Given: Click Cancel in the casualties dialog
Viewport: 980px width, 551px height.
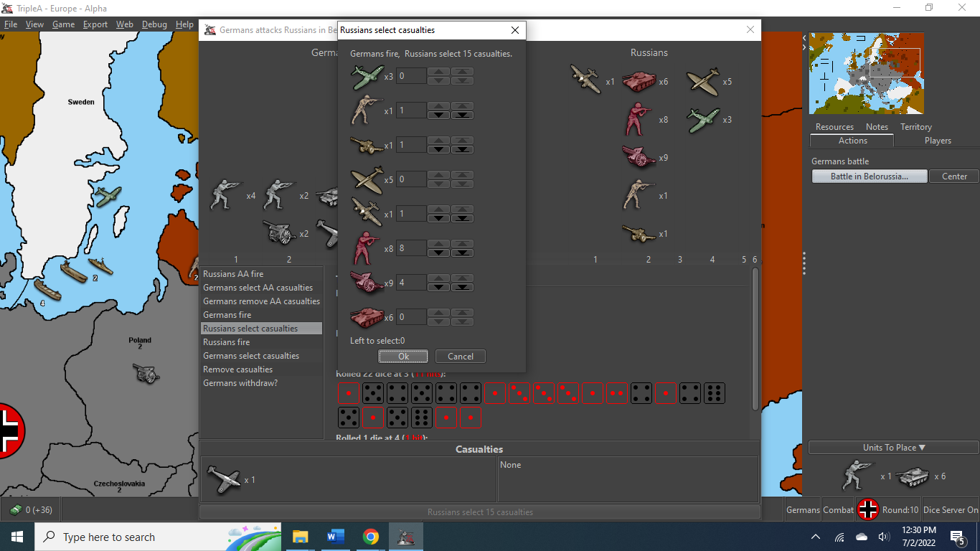Looking at the screenshot, I should point(461,357).
